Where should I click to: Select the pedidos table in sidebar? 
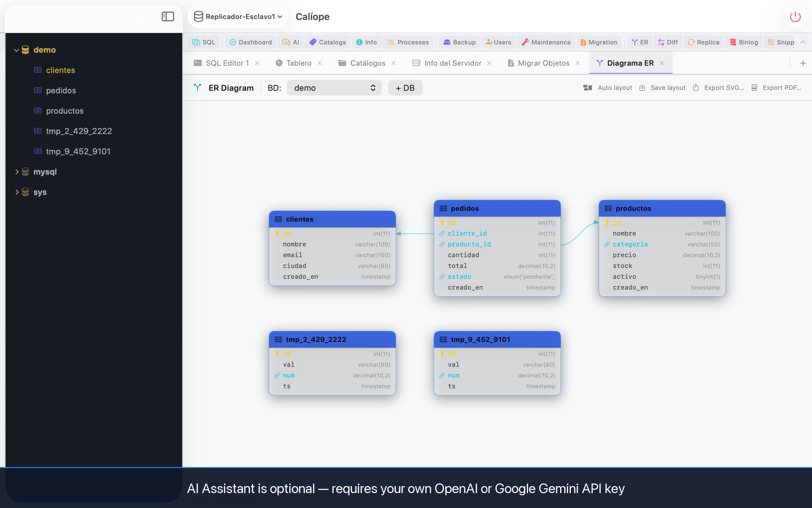click(61, 90)
